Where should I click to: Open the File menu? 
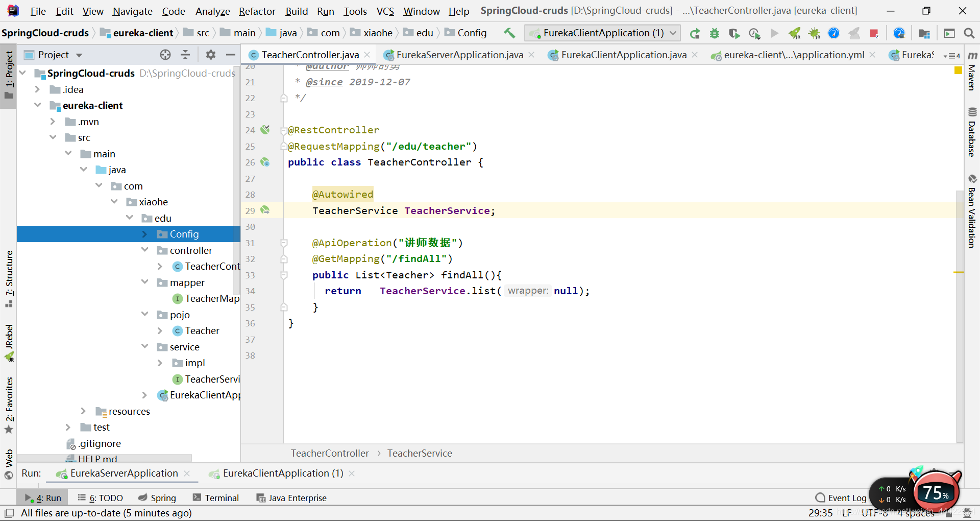pyautogui.click(x=38, y=11)
